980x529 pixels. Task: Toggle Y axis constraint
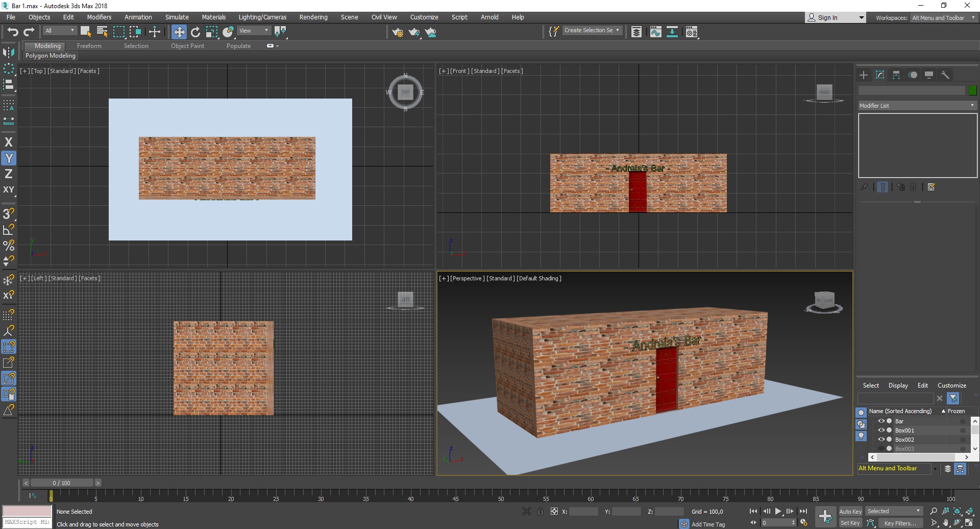tap(9, 158)
